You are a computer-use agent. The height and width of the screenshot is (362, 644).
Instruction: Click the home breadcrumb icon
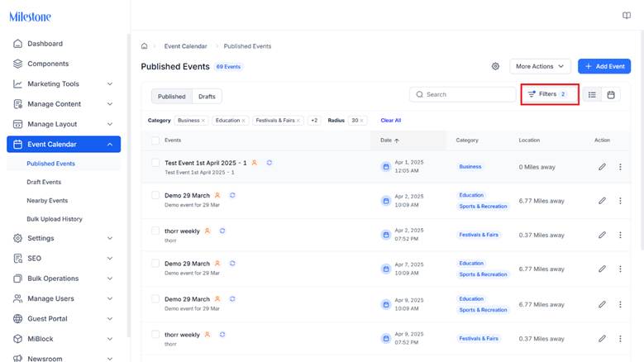coord(144,46)
